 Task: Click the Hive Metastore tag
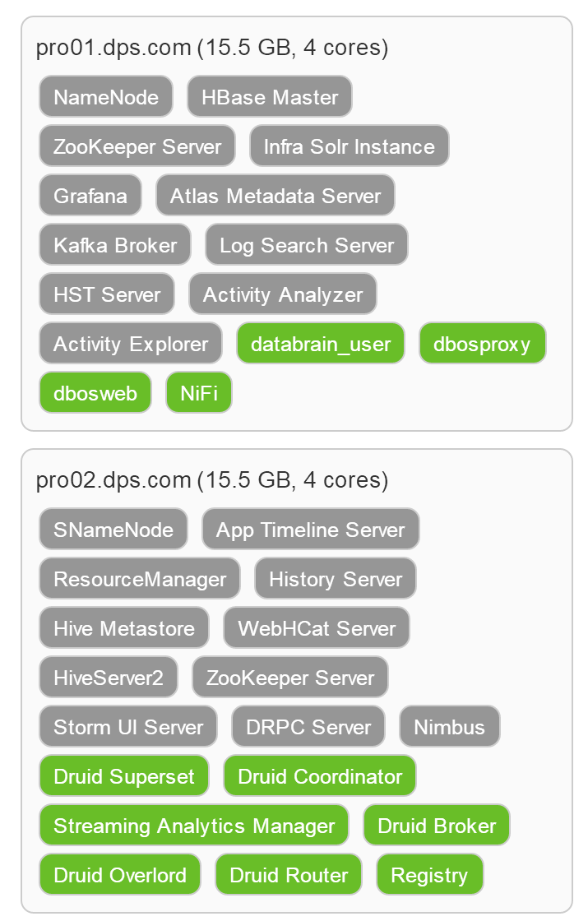coord(124,628)
